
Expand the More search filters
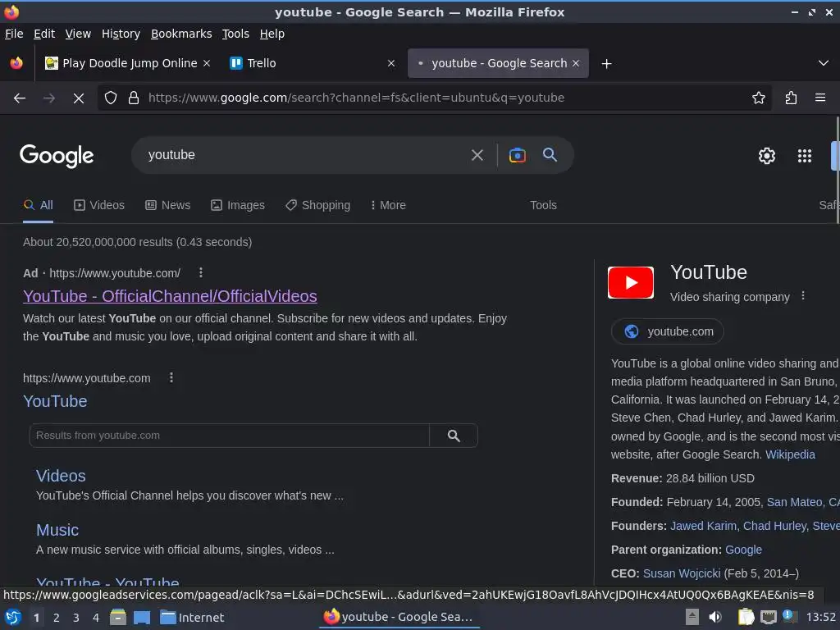tap(388, 205)
